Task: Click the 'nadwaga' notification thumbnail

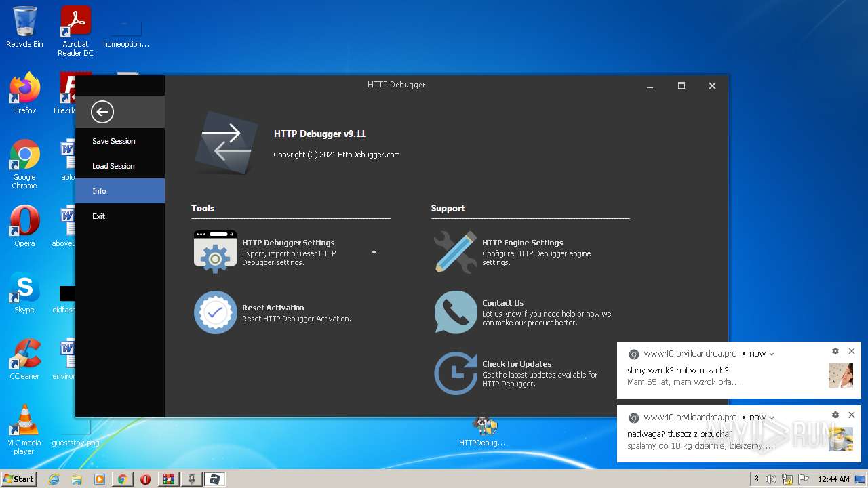Action: click(x=841, y=439)
